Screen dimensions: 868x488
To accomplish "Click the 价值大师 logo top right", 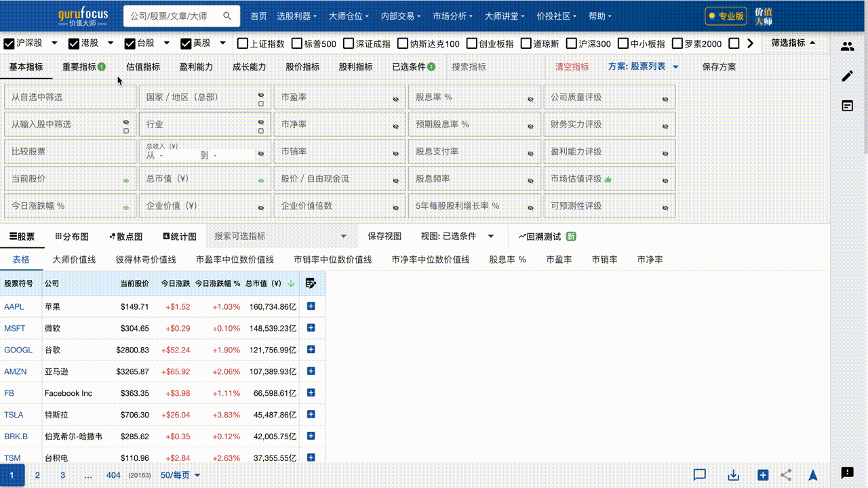I will [764, 16].
